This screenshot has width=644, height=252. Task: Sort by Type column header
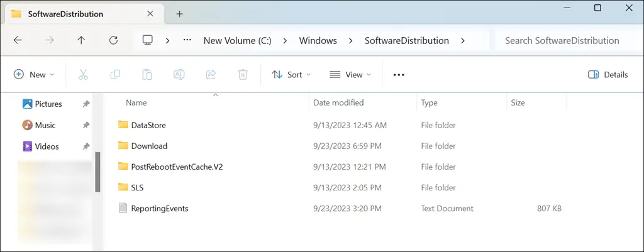[429, 102]
